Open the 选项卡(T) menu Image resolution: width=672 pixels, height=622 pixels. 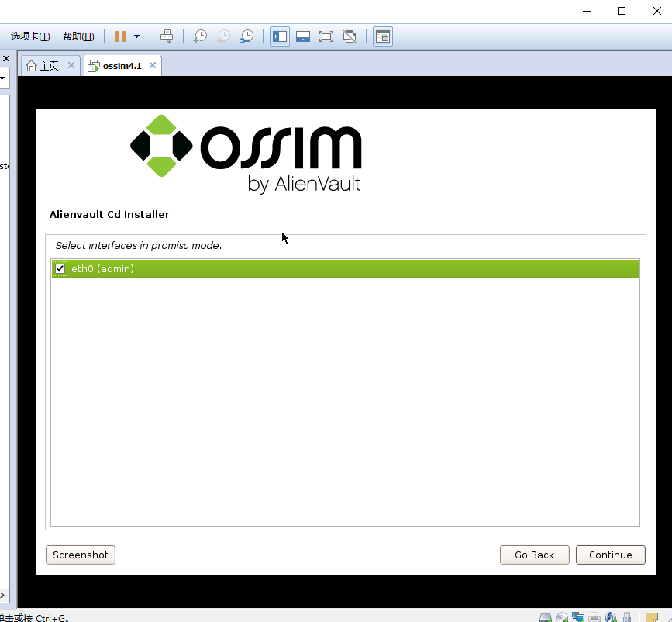tap(30, 36)
